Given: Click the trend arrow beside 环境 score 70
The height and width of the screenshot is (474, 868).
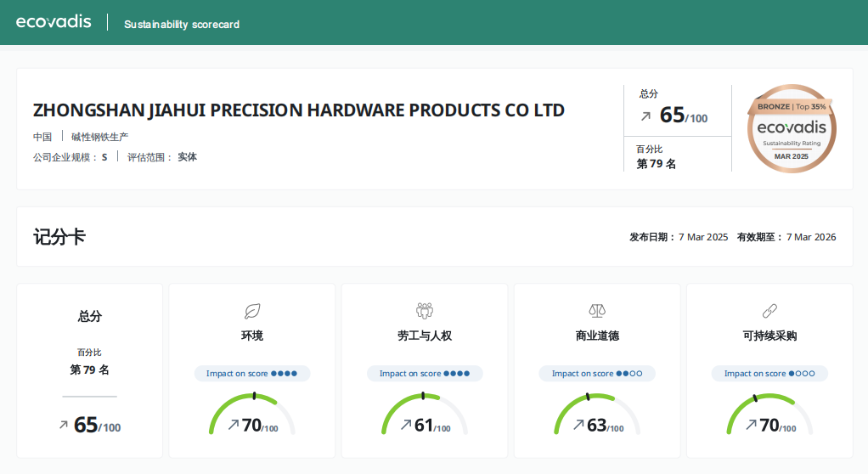Looking at the screenshot, I should click(233, 425).
